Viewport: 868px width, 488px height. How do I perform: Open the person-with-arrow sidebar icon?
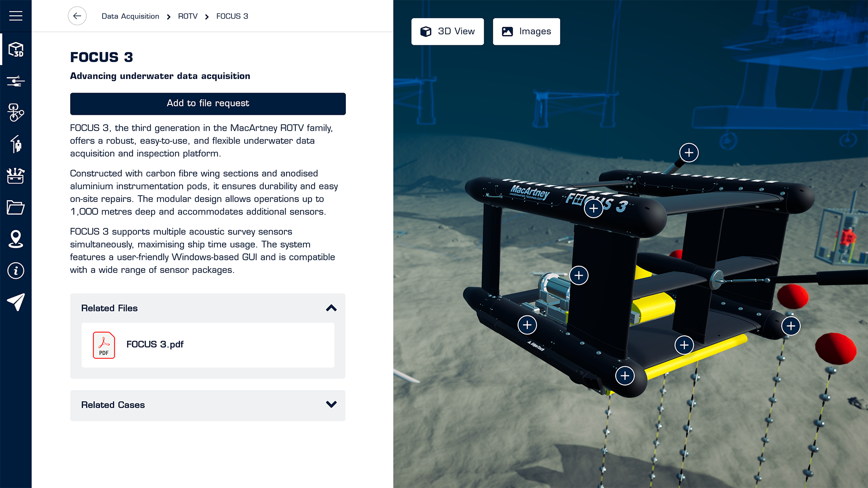coord(16,144)
